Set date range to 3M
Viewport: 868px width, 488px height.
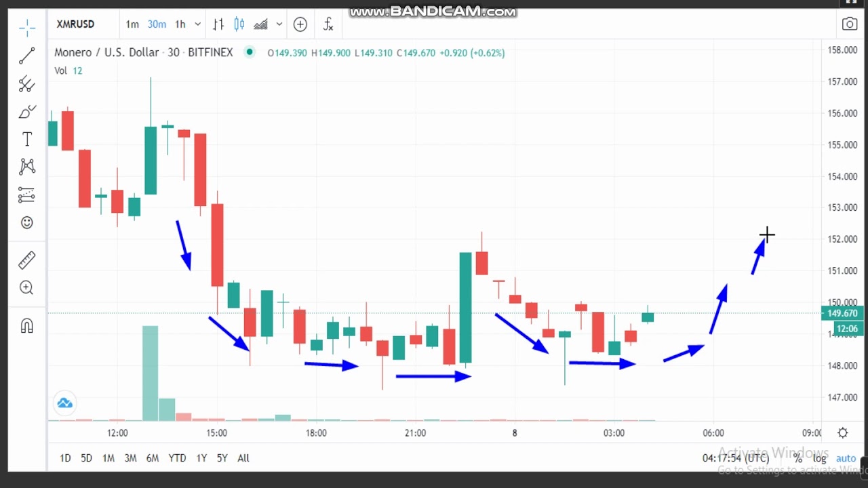tap(130, 458)
